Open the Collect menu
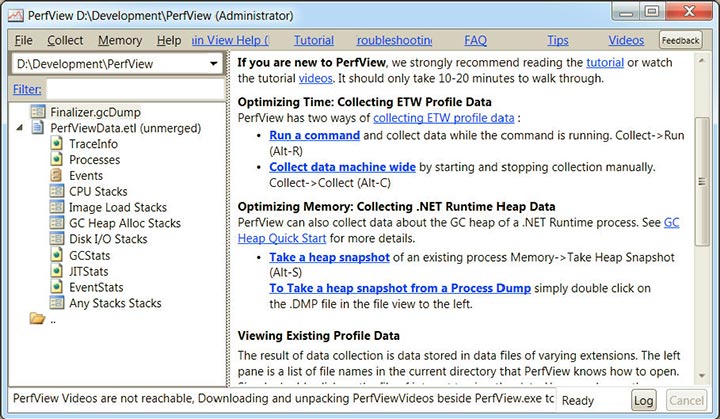 click(x=65, y=40)
